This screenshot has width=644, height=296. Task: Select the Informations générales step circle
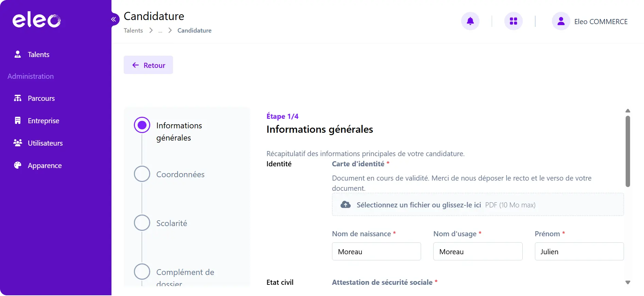coord(142,125)
